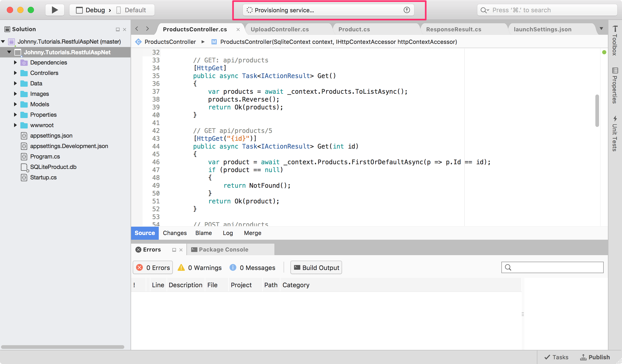Switch to the launchSettings.json tab
The height and width of the screenshot is (364, 622).
point(543,29)
